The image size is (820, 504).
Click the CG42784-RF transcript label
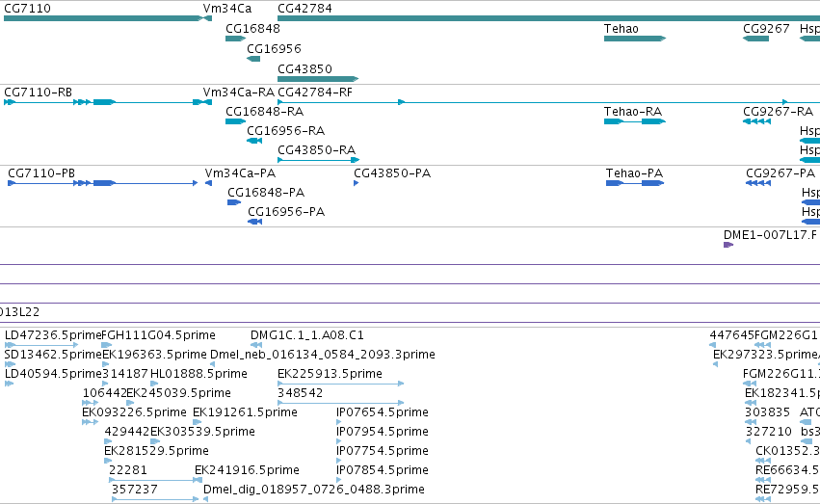coord(315,92)
